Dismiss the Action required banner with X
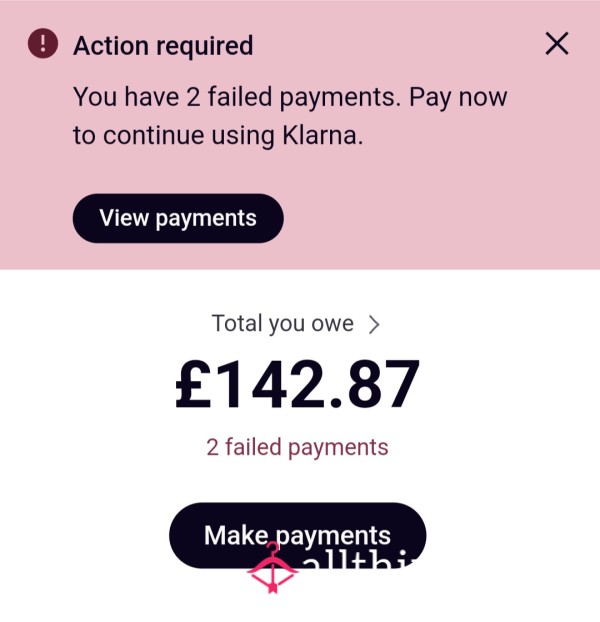The image size is (600, 622). (x=557, y=44)
